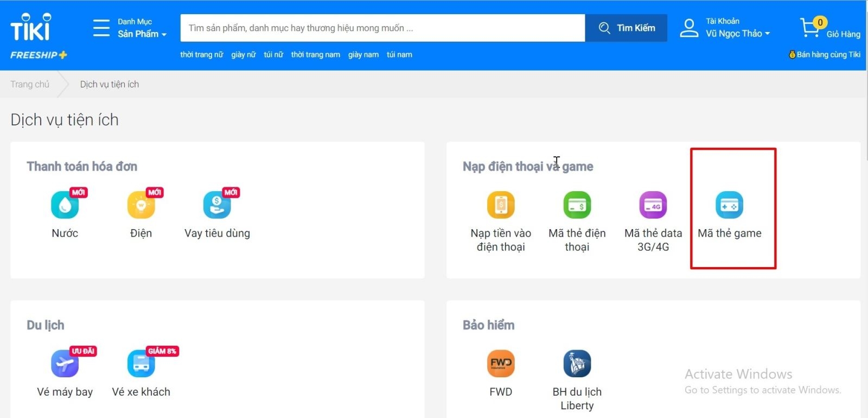Click the Nạp điện thoại và game heading
The image size is (868, 418).
(528, 167)
